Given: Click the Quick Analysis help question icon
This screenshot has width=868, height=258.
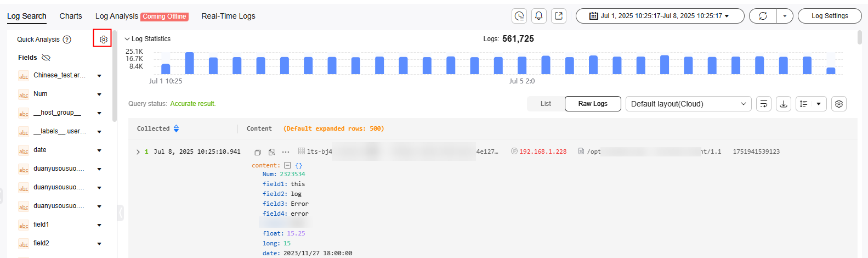Looking at the screenshot, I should coord(67,40).
